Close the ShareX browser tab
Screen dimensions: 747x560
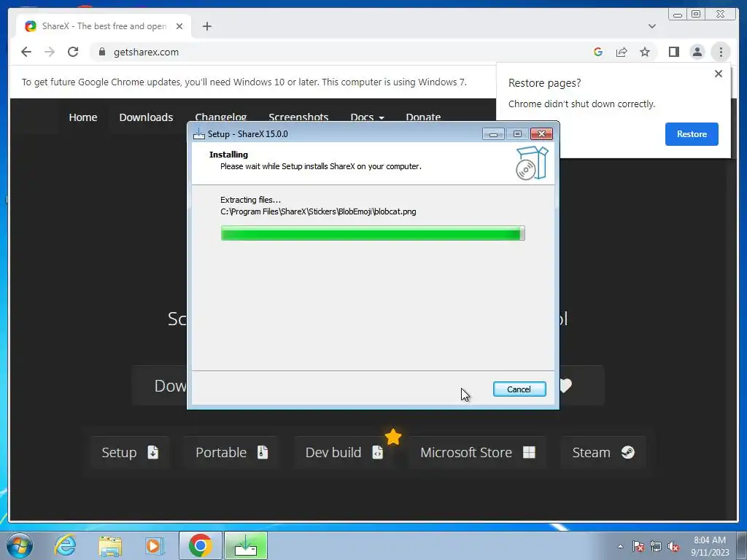pos(179,26)
